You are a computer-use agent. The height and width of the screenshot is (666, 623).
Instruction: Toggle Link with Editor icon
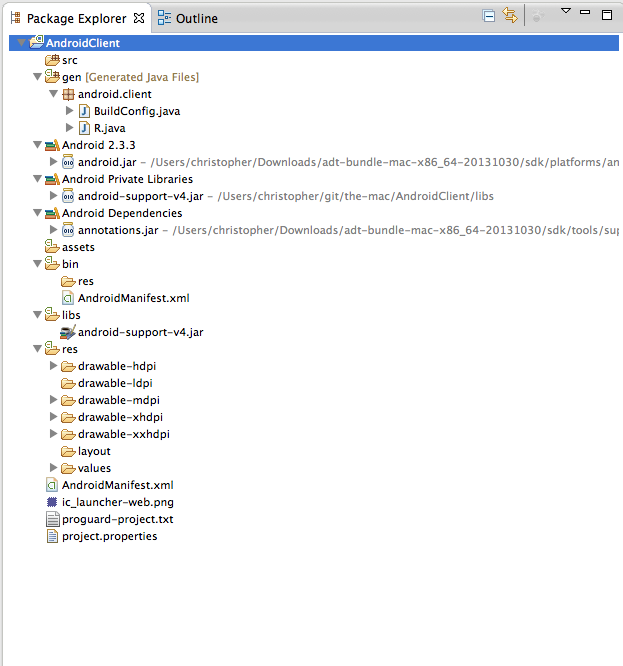pyautogui.click(x=510, y=16)
